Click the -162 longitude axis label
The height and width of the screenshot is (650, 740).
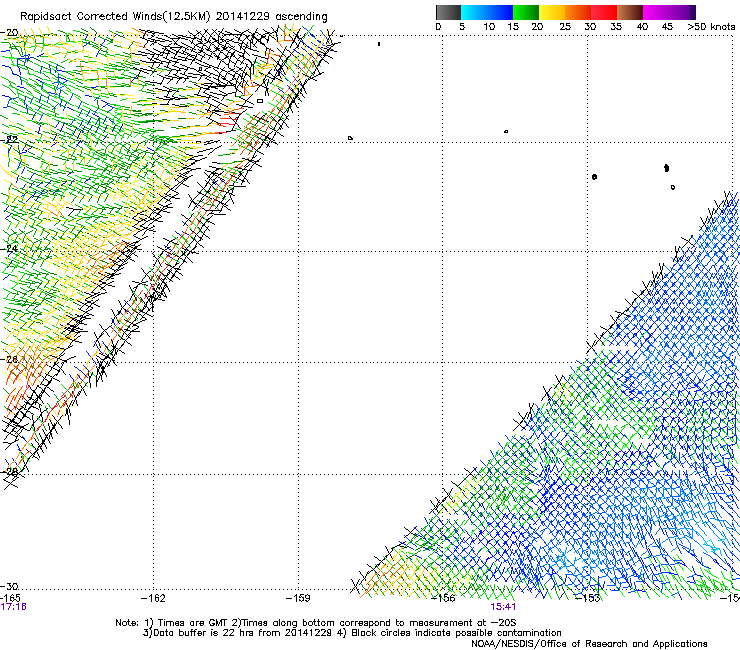point(153,598)
